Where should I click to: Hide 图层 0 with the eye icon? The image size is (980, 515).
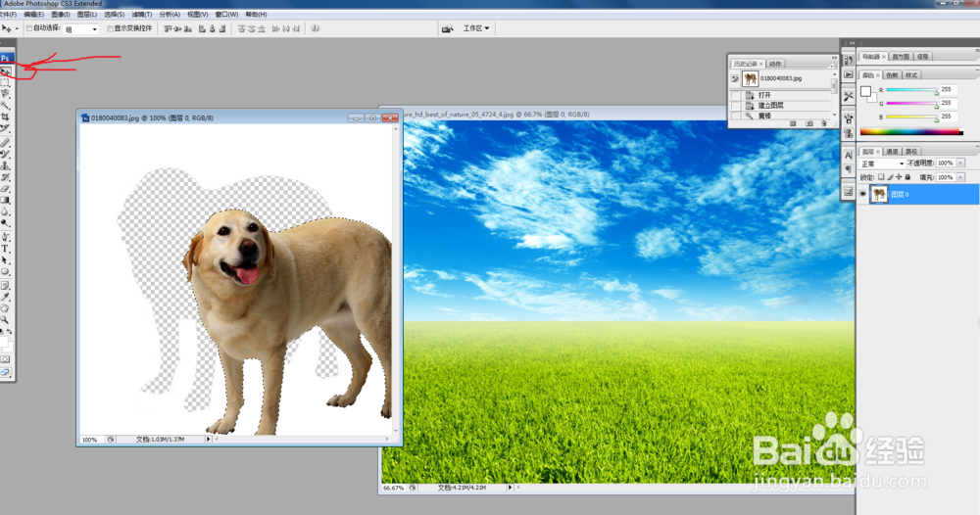(863, 195)
